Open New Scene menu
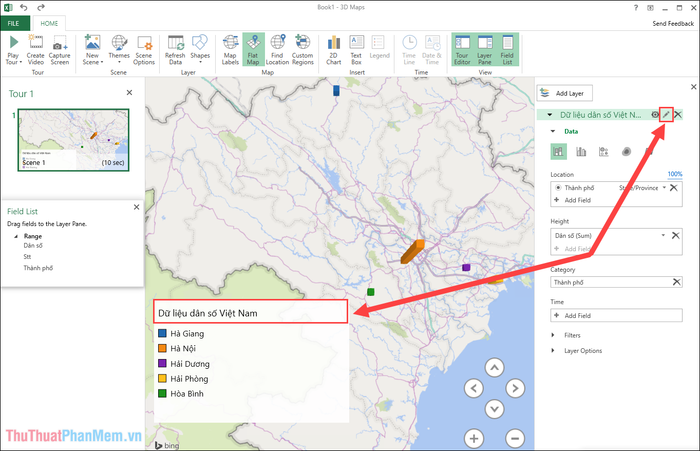 [92, 50]
